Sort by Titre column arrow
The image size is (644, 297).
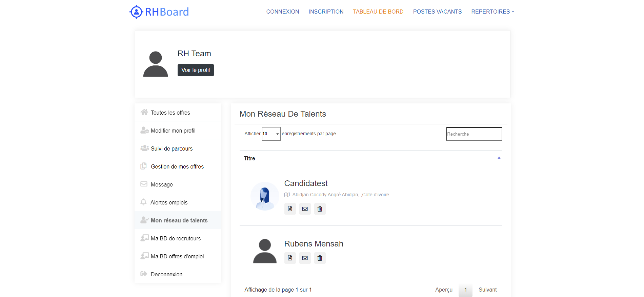pos(499,158)
